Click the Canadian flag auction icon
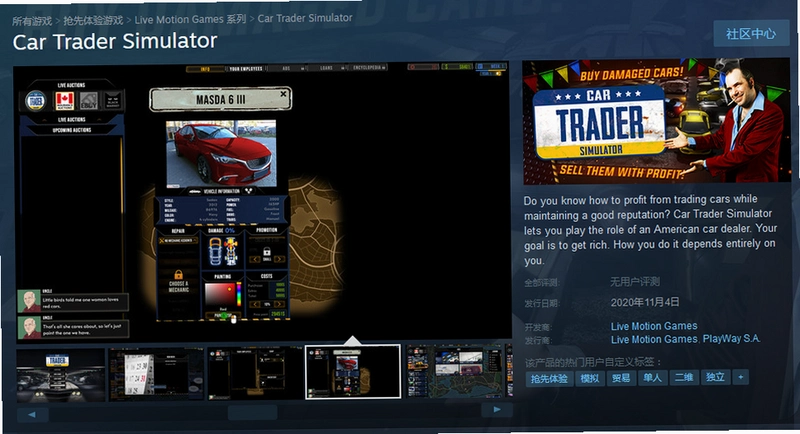This screenshot has width=800, height=434. click(x=65, y=100)
